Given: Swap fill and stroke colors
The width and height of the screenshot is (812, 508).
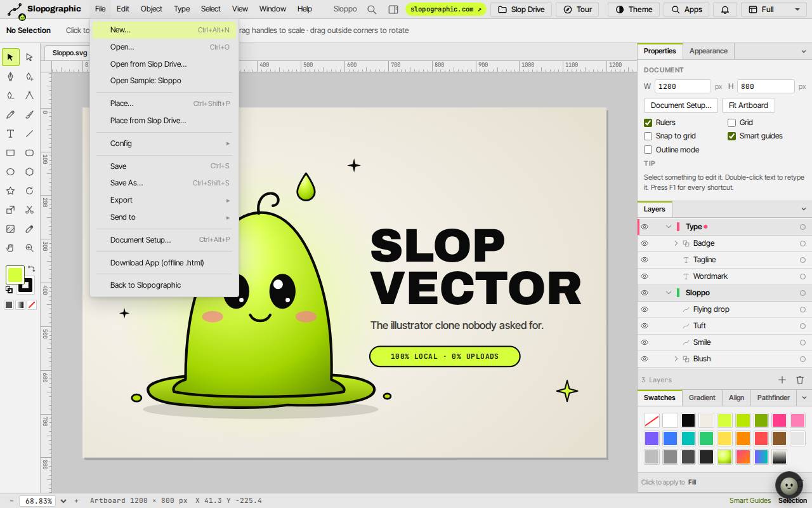Looking at the screenshot, I should 31,269.
